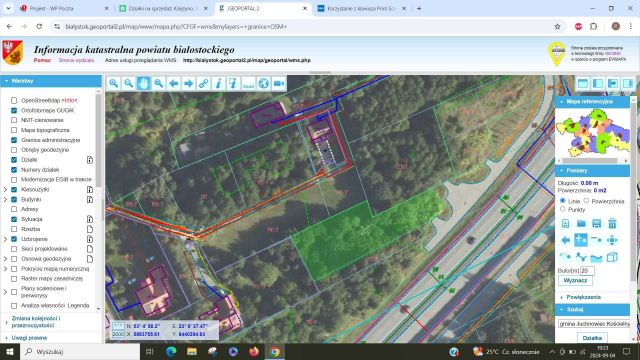Expand the Uwagi prawne section

(x=29, y=338)
